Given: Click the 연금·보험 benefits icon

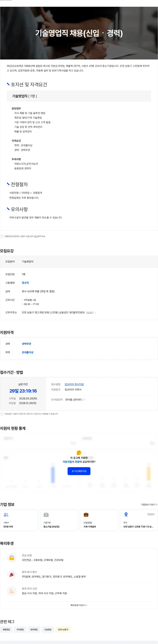Looking at the screenshot, I should [12, 558].
